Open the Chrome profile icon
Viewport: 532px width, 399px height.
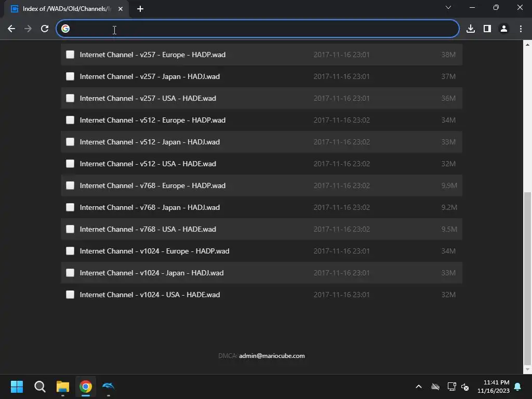(504, 29)
